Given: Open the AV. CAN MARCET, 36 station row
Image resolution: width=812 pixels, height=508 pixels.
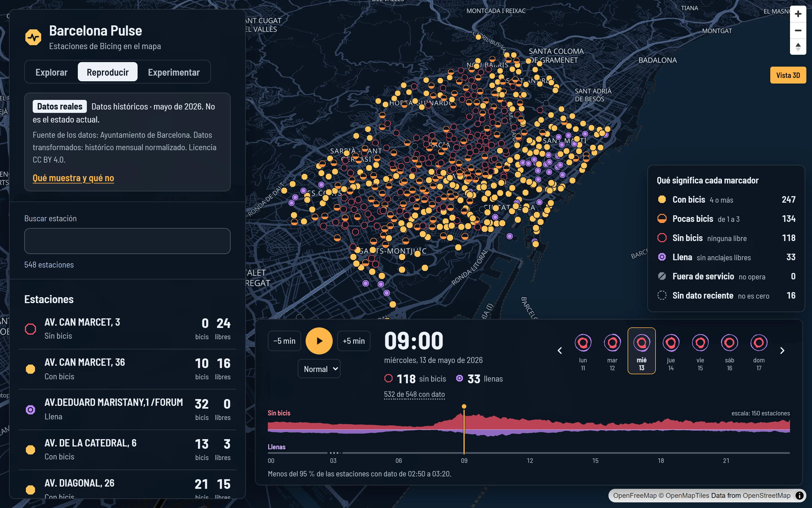Looking at the screenshot, I should (127, 369).
